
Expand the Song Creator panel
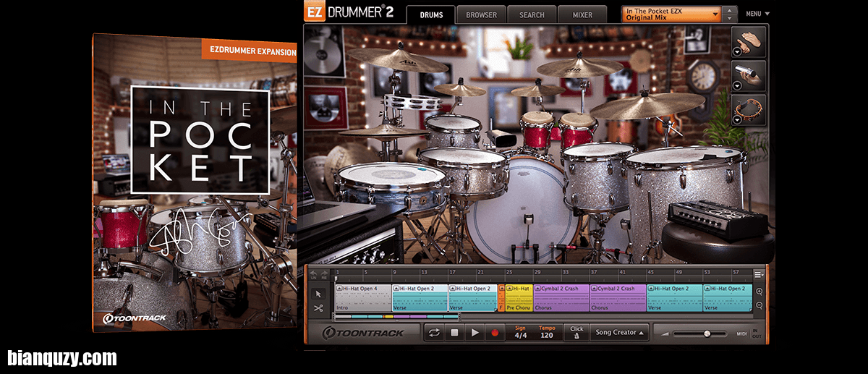[x=620, y=333]
